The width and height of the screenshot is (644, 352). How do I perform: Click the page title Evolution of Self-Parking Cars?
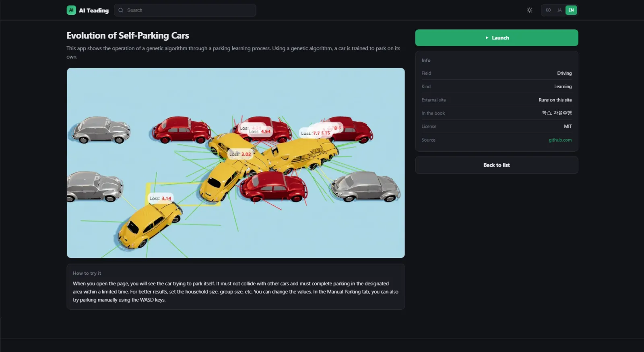click(x=128, y=35)
